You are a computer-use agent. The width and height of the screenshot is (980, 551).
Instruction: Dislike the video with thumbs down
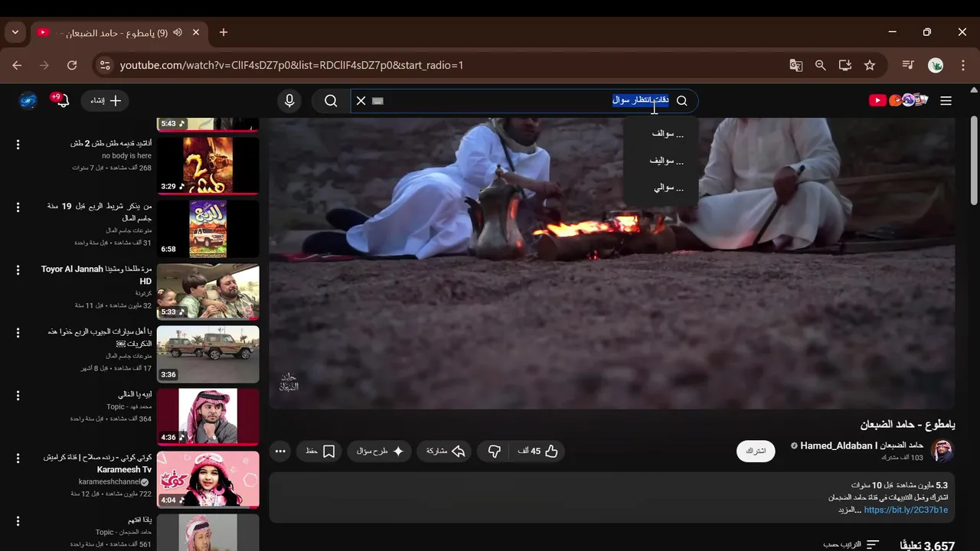click(494, 452)
